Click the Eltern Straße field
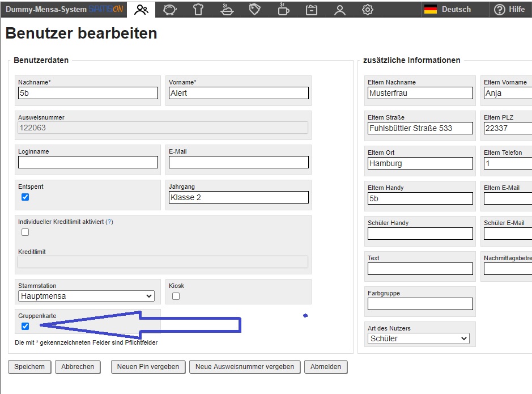The width and height of the screenshot is (532, 394). coord(420,128)
